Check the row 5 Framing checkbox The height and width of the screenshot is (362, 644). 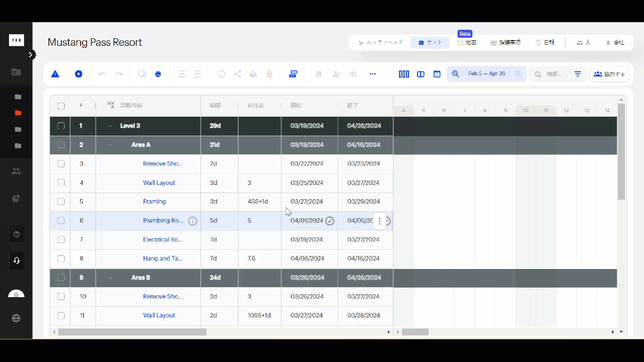click(61, 202)
